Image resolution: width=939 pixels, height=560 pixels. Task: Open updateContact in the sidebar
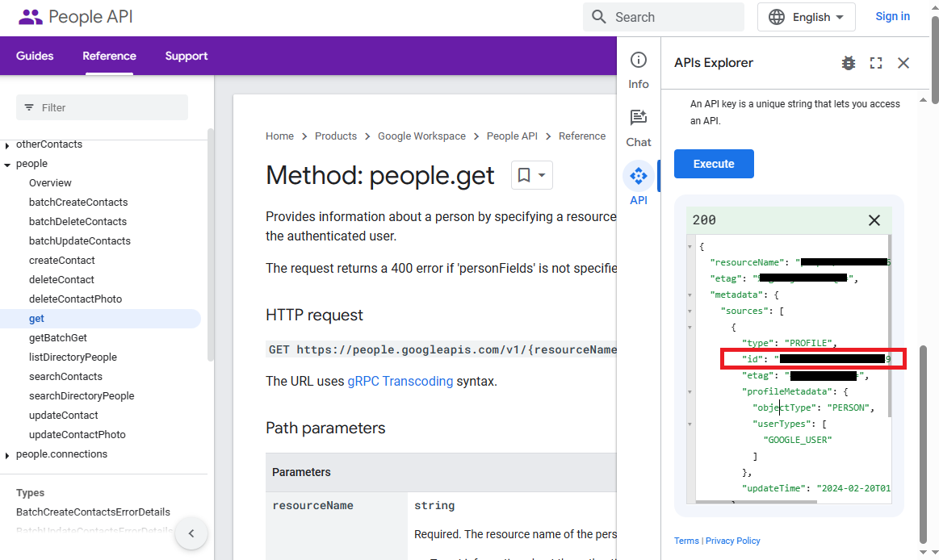64,416
